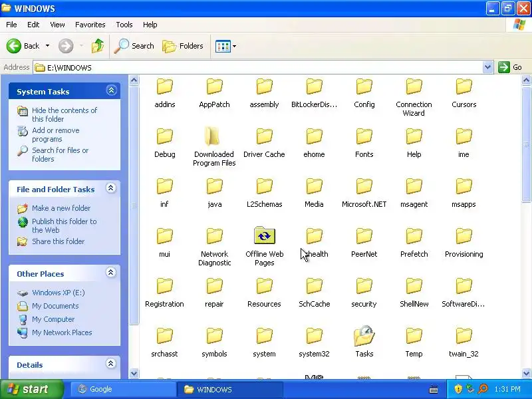Open the Microsoft.NET folder icon

point(364,186)
